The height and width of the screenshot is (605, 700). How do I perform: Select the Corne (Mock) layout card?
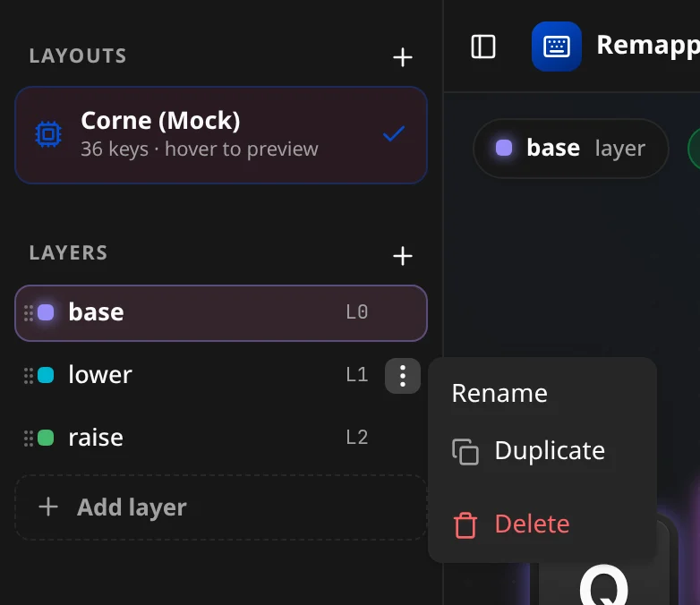[221, 135]
